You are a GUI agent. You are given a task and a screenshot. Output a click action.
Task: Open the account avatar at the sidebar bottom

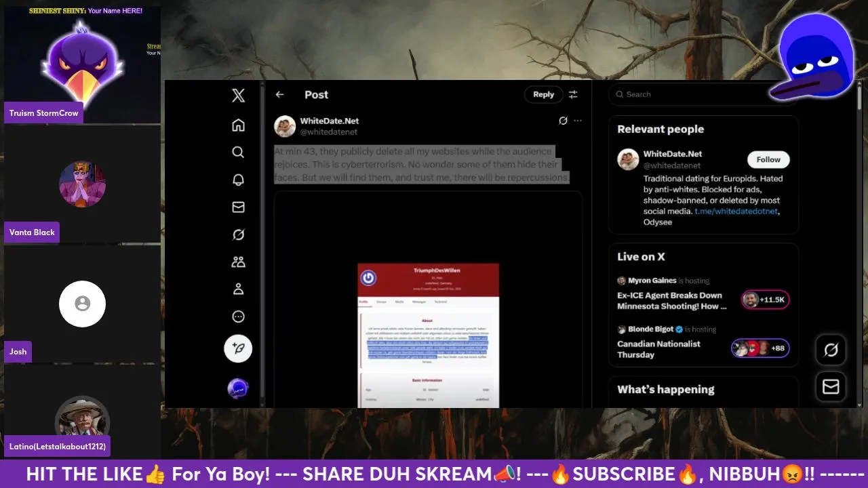[238, 388]
